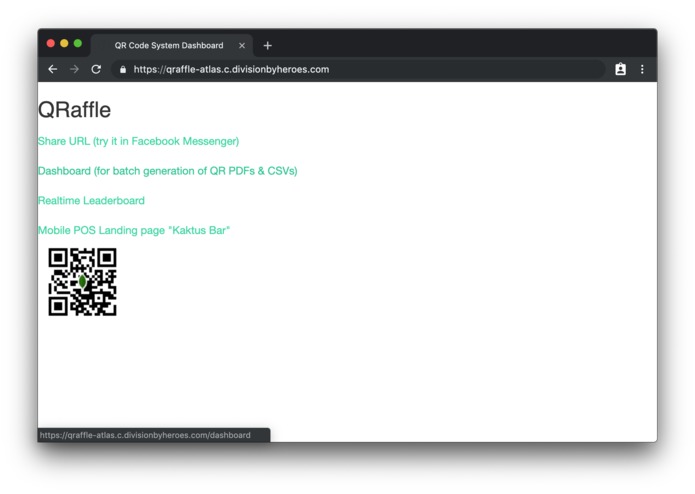Image resolution: width=695 pixels, height=494 pixels.
Task: Open the browser three-dot menu
Action: click(642, 69)
